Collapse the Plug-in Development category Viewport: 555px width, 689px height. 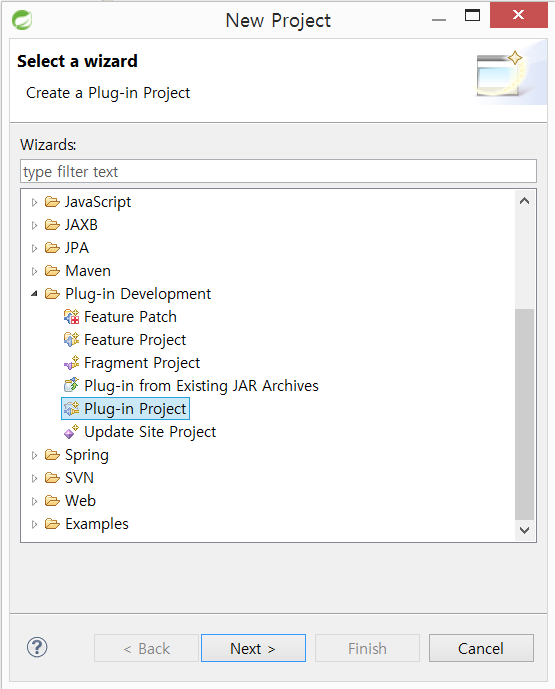tap(34, 294)
